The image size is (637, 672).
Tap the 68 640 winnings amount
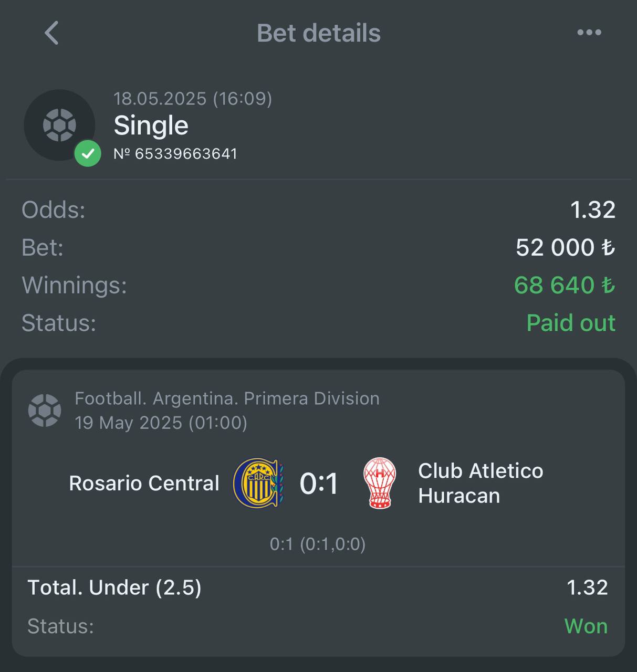pyautogui.click(x=565, y=285)
